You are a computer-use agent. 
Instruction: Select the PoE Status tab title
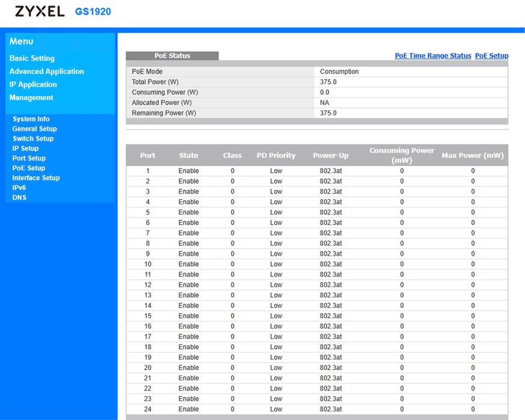172,55
